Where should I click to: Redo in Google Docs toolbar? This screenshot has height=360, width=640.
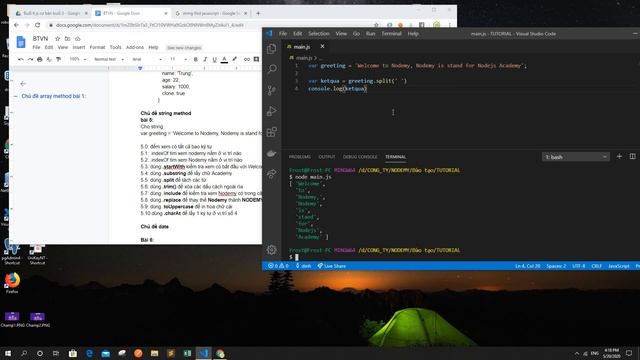pos(30,59)
